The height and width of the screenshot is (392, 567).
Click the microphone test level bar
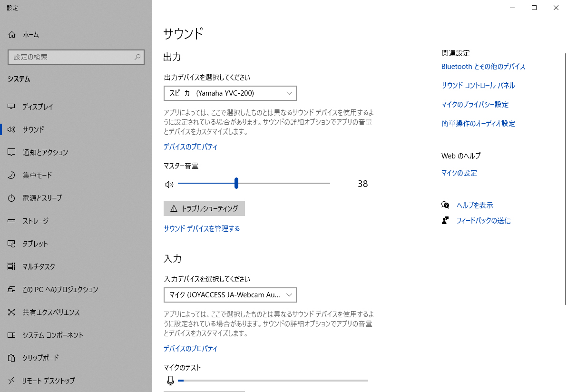[273, 381]
